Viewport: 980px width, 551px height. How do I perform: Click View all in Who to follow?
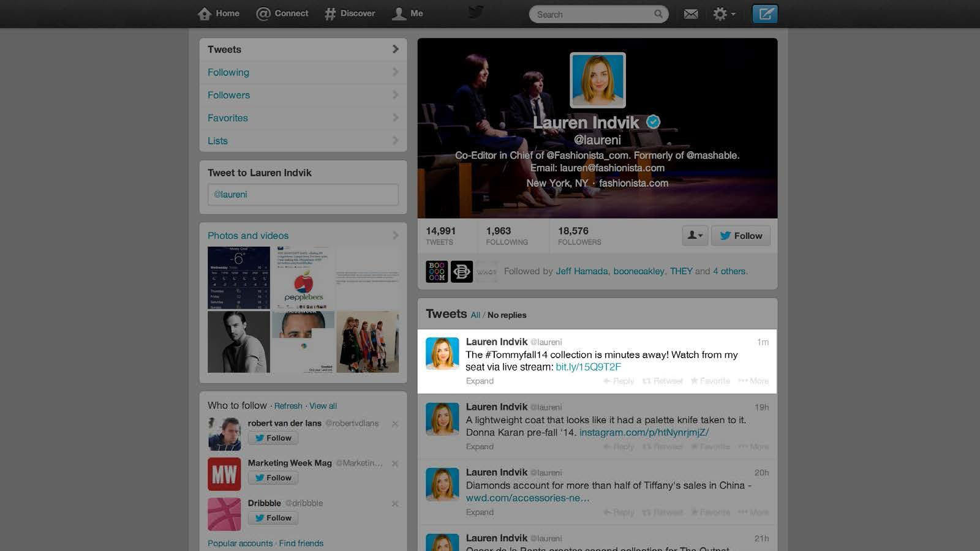(x=323, y=406)
